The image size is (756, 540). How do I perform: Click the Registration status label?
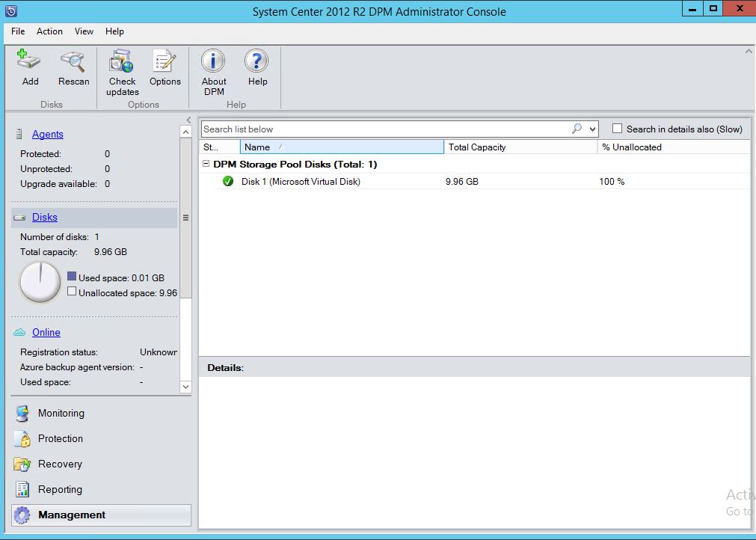point(59,352)
